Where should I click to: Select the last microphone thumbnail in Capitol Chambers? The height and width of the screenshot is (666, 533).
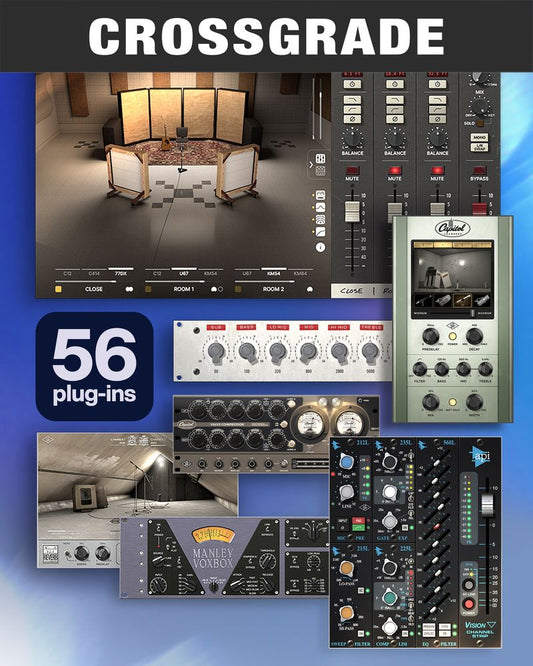tap(482, 301)
